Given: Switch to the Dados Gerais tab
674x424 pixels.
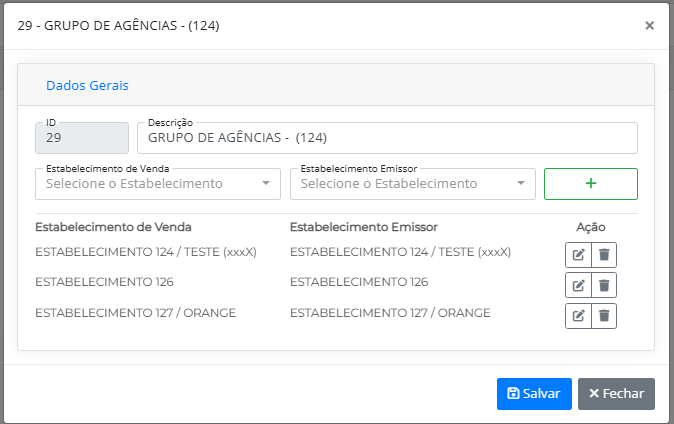Looking at the screenshot, I should 87,86.
